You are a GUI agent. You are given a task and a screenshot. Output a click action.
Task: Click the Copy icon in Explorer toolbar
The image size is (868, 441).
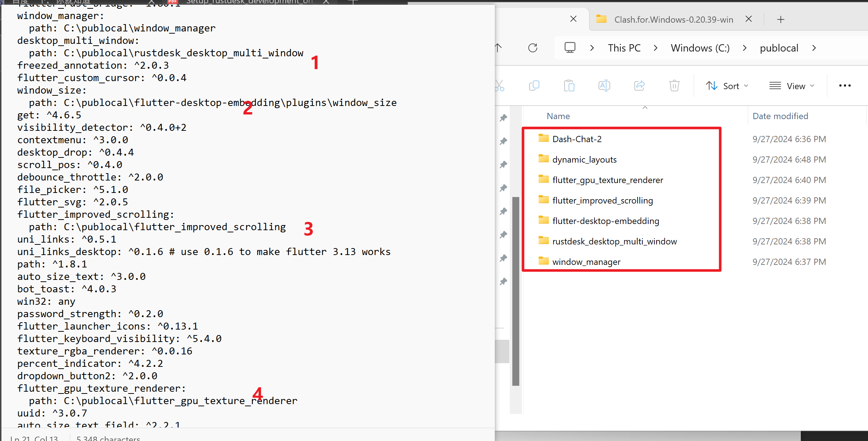pos(534,85)
